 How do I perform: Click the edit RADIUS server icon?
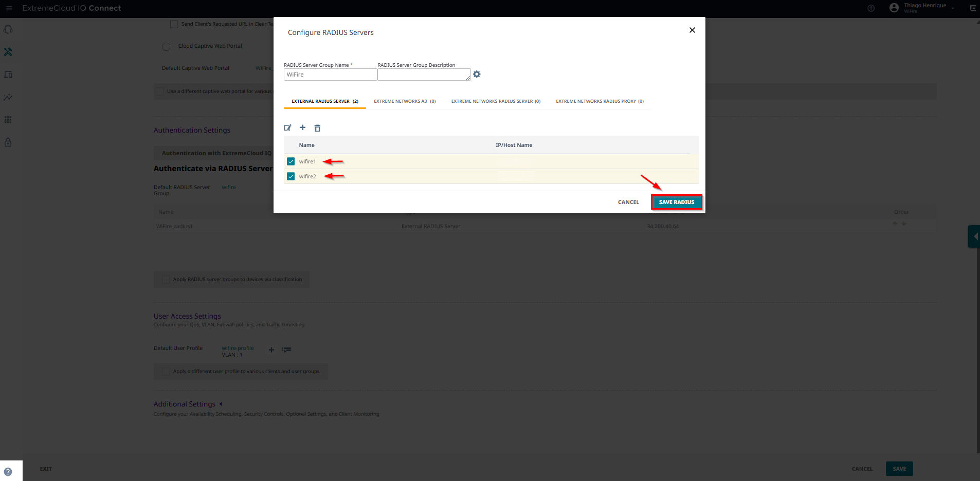(288, 127)
